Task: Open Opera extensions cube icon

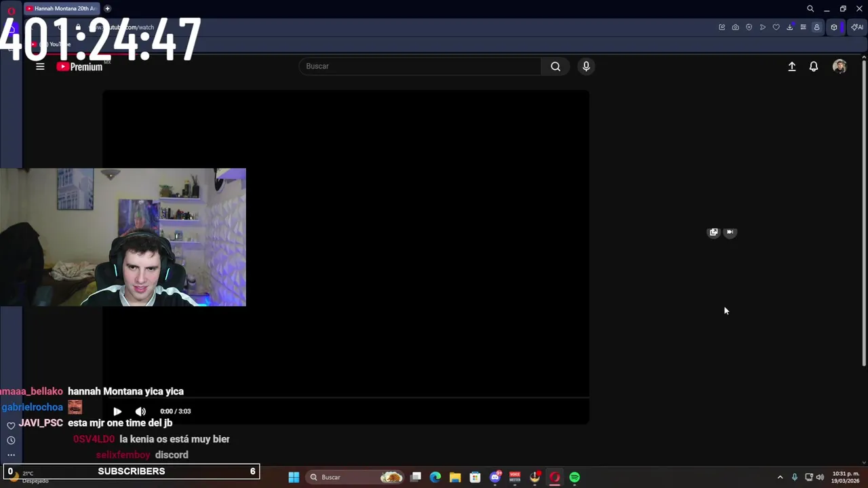Action: pyautogui.click(x=834, y=27)
